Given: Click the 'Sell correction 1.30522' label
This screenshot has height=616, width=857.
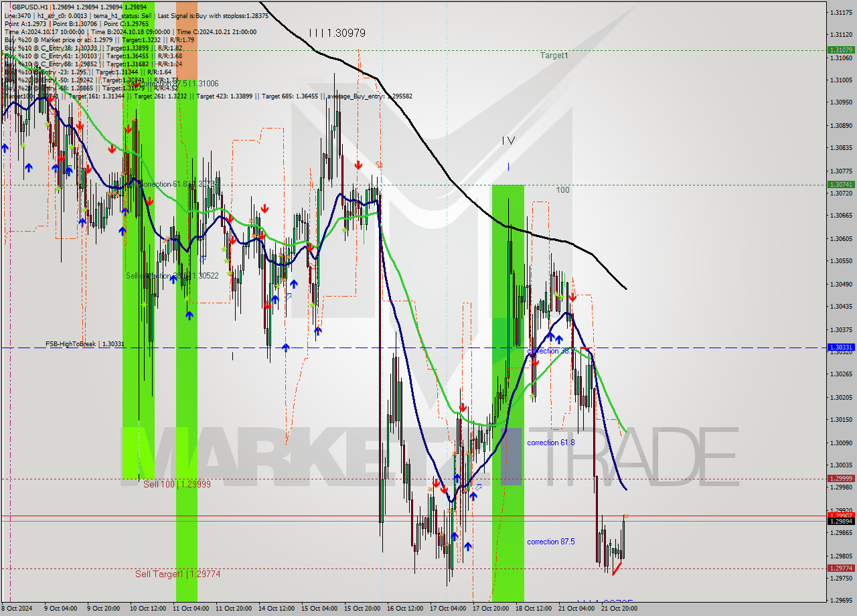Looking at the screenshot, I should [172, 276].
